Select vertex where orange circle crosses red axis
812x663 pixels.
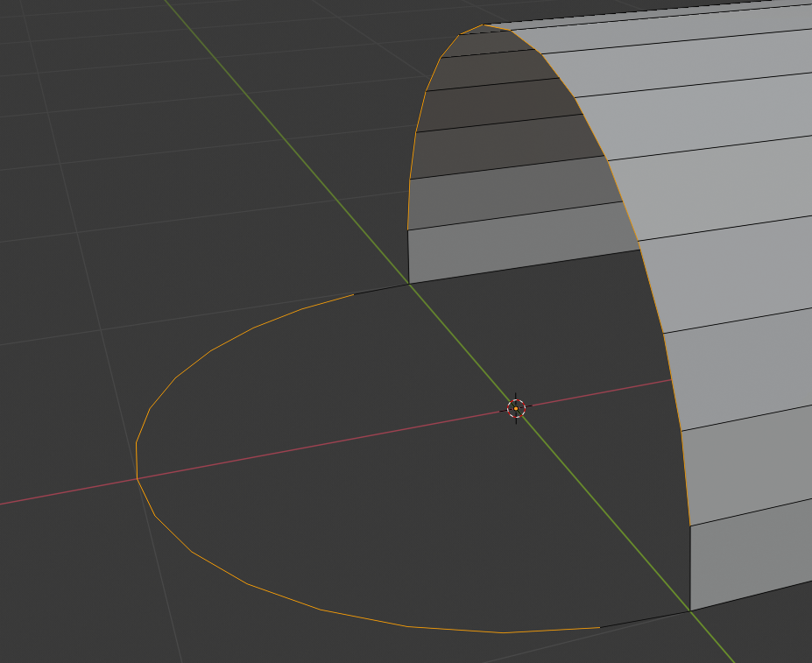coord(138,478)
